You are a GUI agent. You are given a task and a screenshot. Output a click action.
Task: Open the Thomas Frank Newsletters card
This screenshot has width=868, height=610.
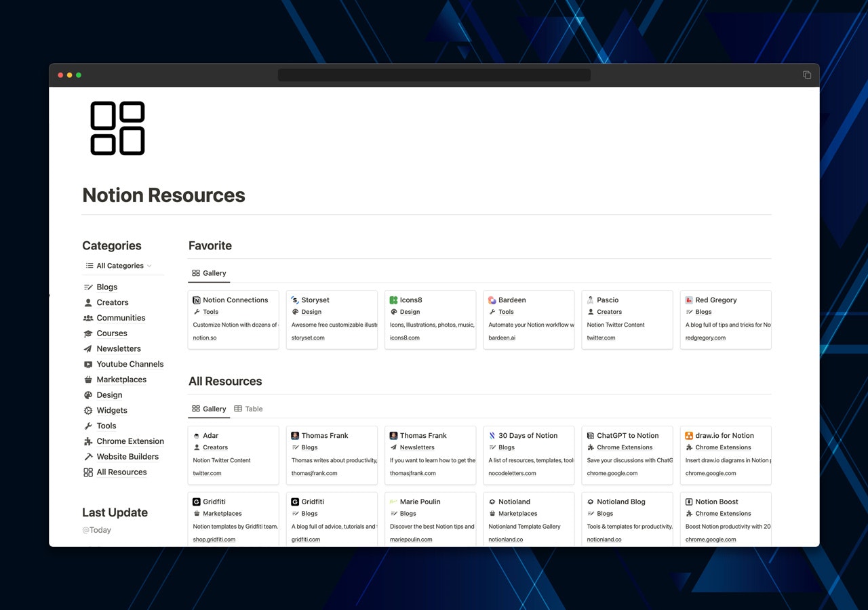pos(431,455)
